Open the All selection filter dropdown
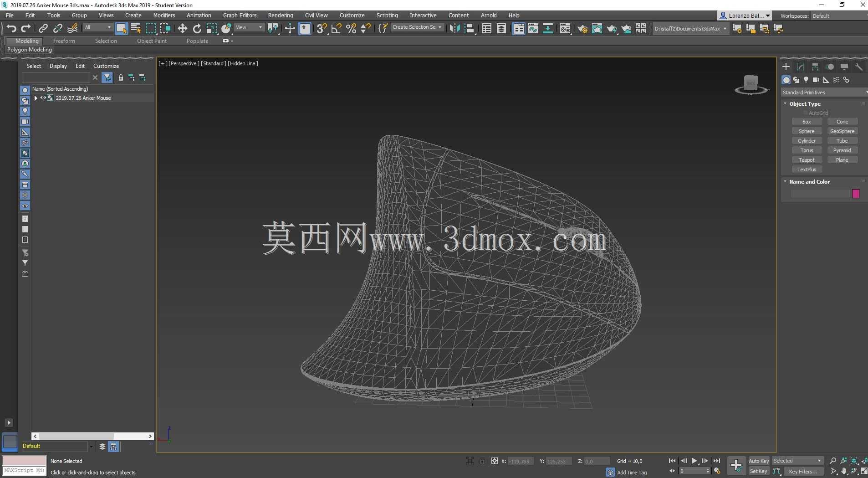 pos(97,27)
